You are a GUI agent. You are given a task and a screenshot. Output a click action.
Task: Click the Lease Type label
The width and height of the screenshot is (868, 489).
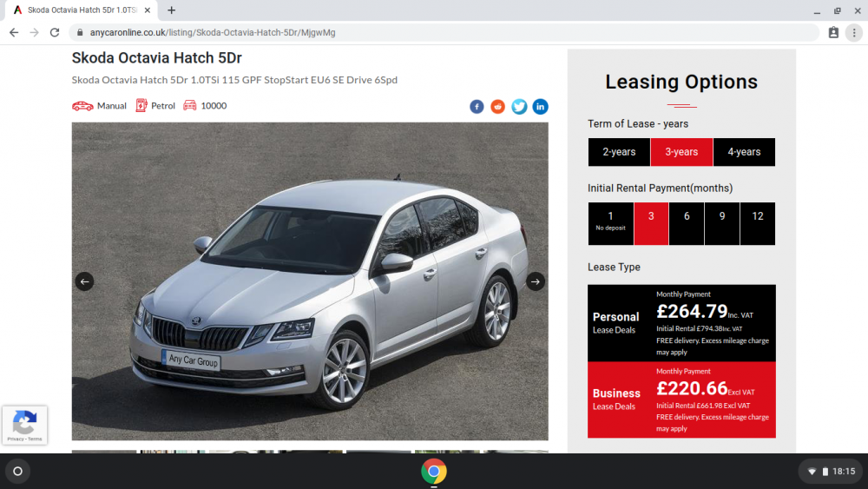(x=614, y=267)
